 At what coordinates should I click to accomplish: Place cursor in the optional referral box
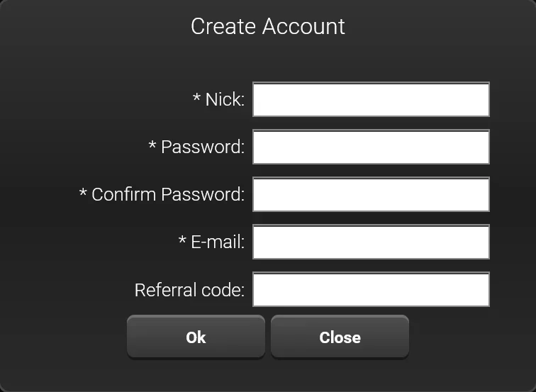pos(371,290)
